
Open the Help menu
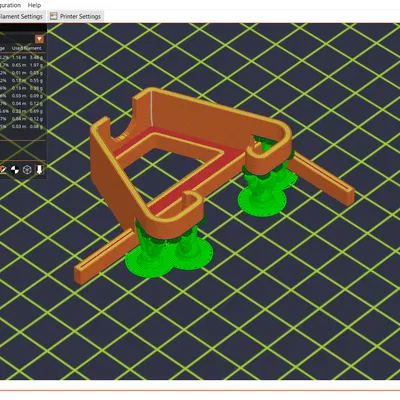coord(34,5)
